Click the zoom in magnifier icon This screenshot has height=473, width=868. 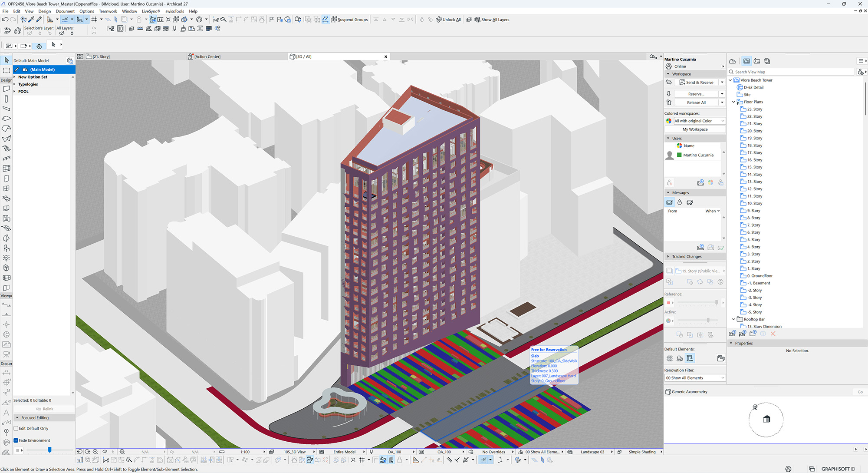coord(95,452)
